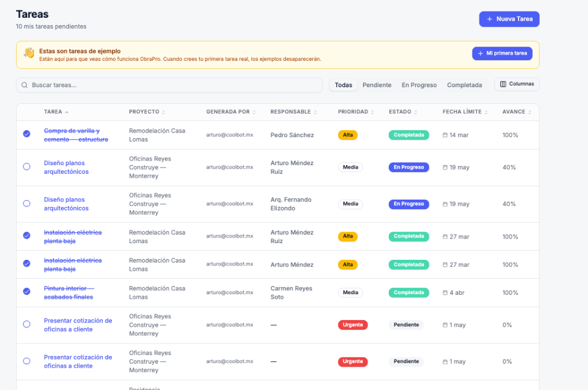Click Remodelación Casa Lomas in Pedro Sánchez's row
Viewport: 588px width, 390px height.
(157, 135)
